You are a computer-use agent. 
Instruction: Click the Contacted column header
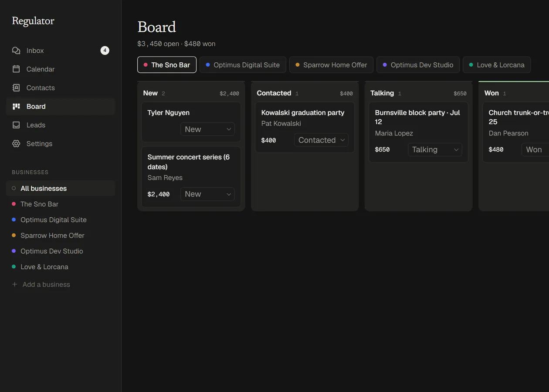305,93
